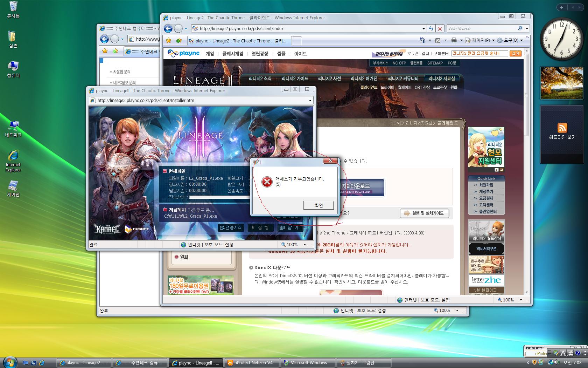Click the letterzine banner
The width and height of the screenshot is (588, 368).
coord(486,280)
